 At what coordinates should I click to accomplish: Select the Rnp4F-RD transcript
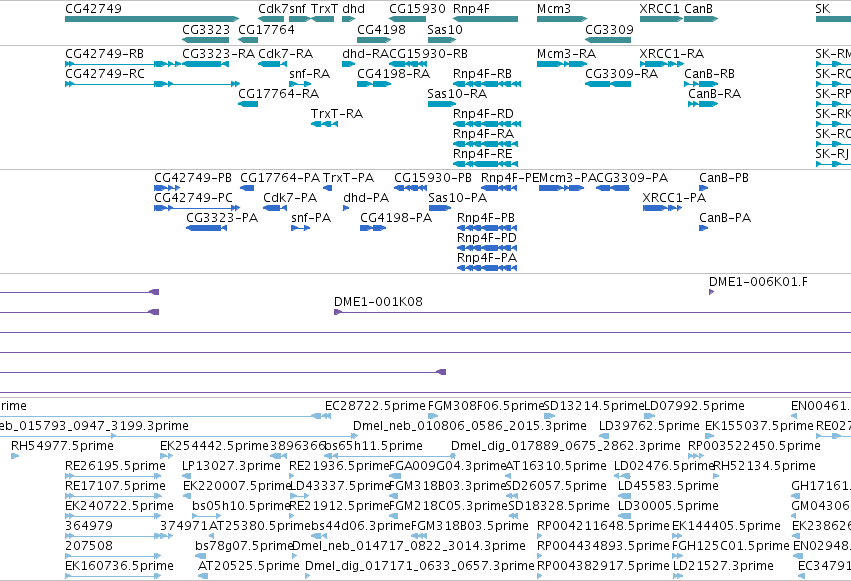(x=487, y=124)
